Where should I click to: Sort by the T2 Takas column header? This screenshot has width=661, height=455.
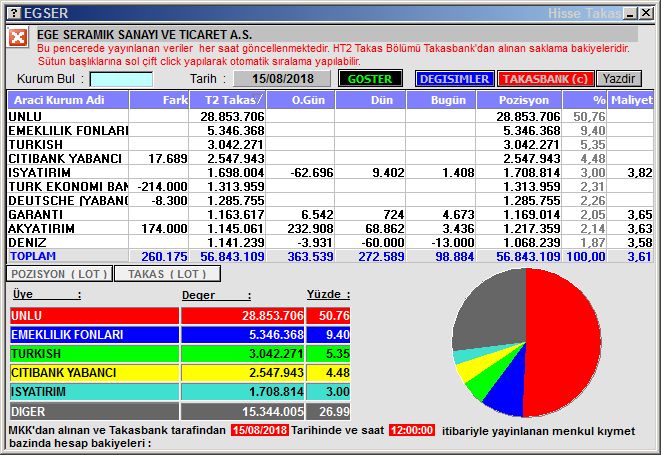tap(227, 100)
